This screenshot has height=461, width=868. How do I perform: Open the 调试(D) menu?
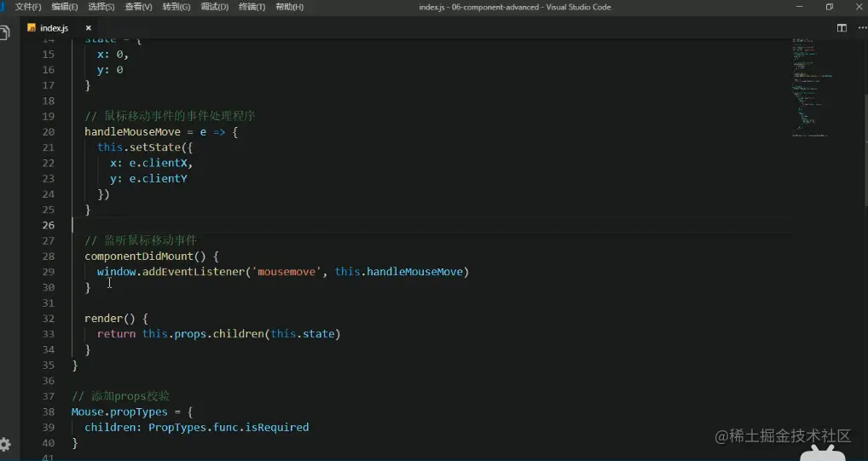click(x=214, y=7)
